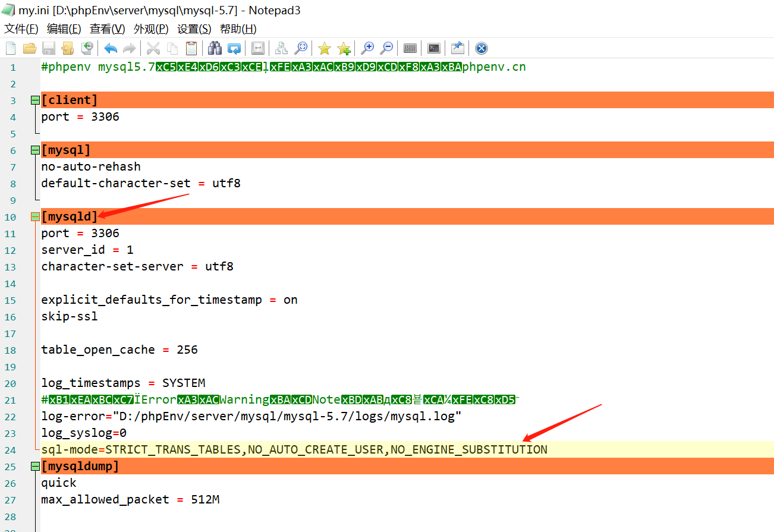Screen dimensions: 774x532
Task: Save the my.ini file
Action: coord(48,48)
